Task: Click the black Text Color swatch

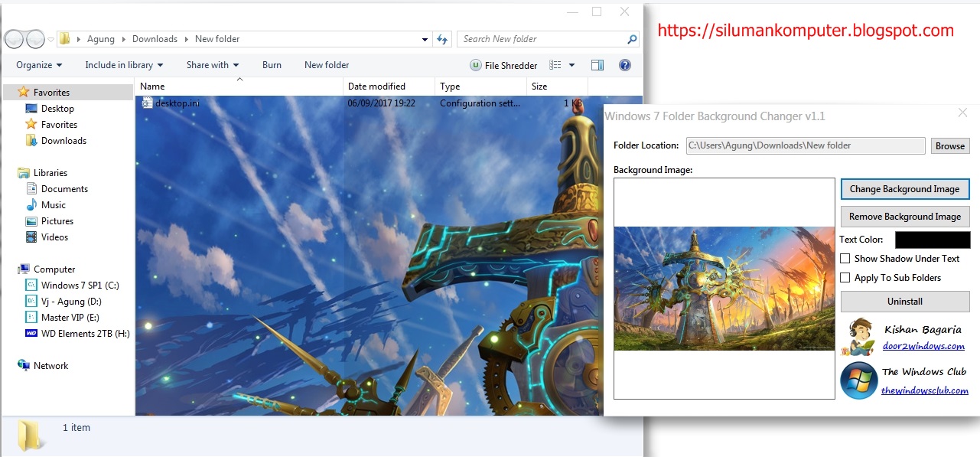Action: 933,240
